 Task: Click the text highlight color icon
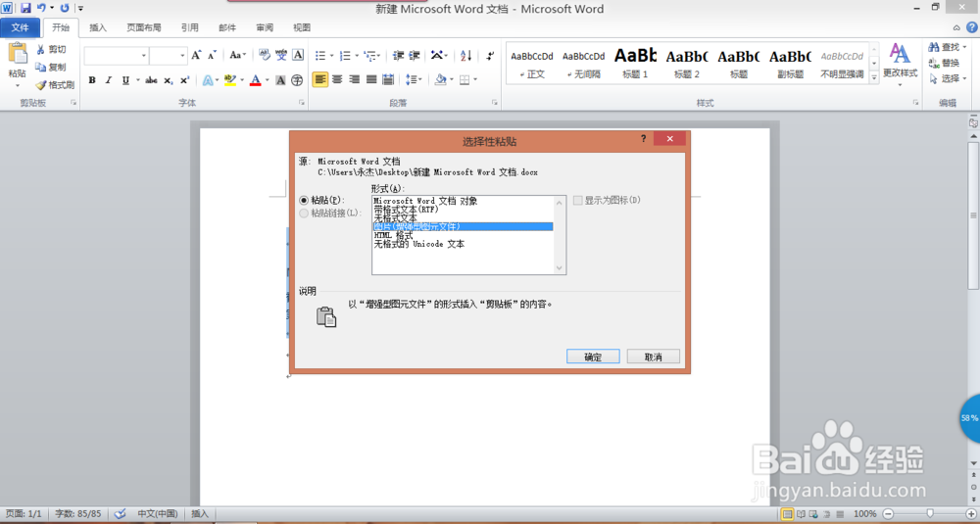[x=230, y=80]
